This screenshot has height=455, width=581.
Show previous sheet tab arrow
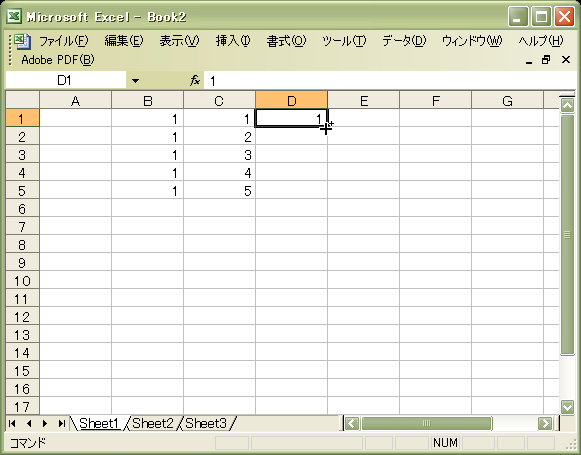tap(29, 423)
